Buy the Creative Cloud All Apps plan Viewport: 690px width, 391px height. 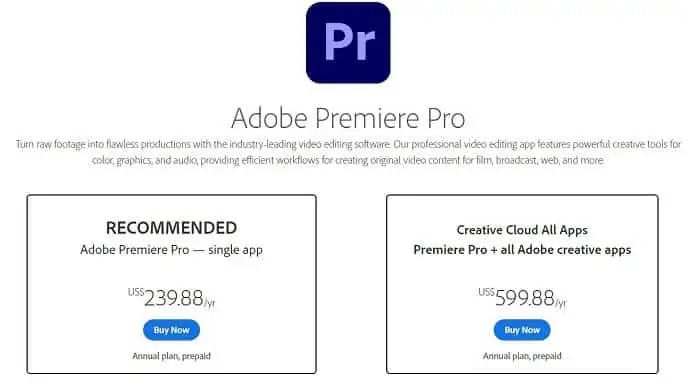(522, 330)
